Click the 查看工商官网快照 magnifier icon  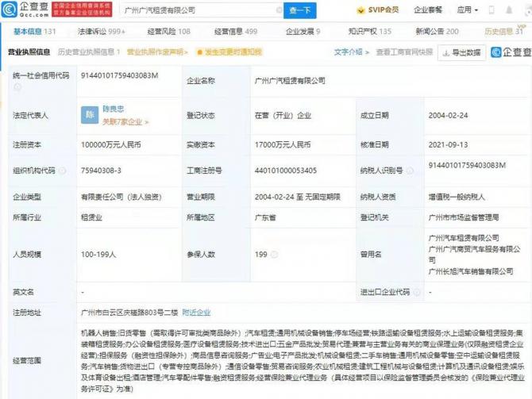pyautogui.click(x=379, y=52)
